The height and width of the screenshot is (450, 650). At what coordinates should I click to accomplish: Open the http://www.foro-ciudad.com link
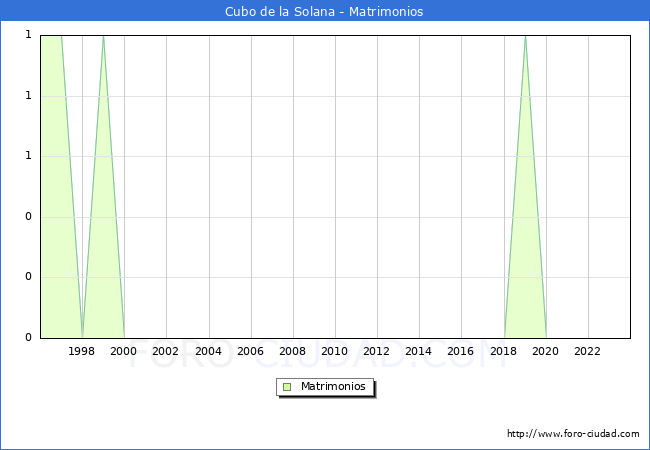click(x=573, y=434)
